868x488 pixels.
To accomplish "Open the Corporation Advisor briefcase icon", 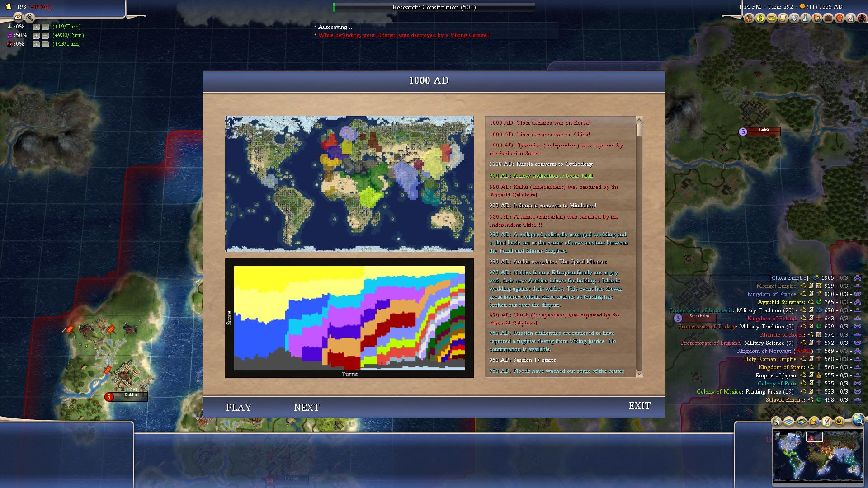I will [828, 18].
